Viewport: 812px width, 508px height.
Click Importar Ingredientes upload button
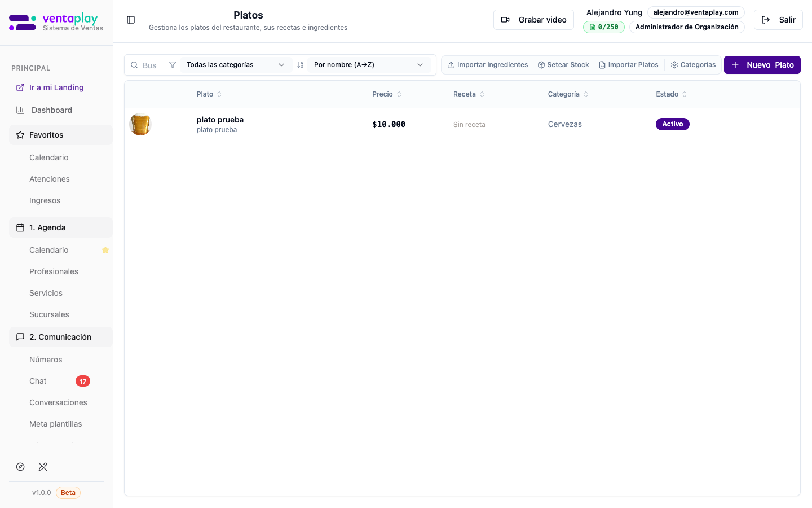pyautogui.click(x=488, y=65)
